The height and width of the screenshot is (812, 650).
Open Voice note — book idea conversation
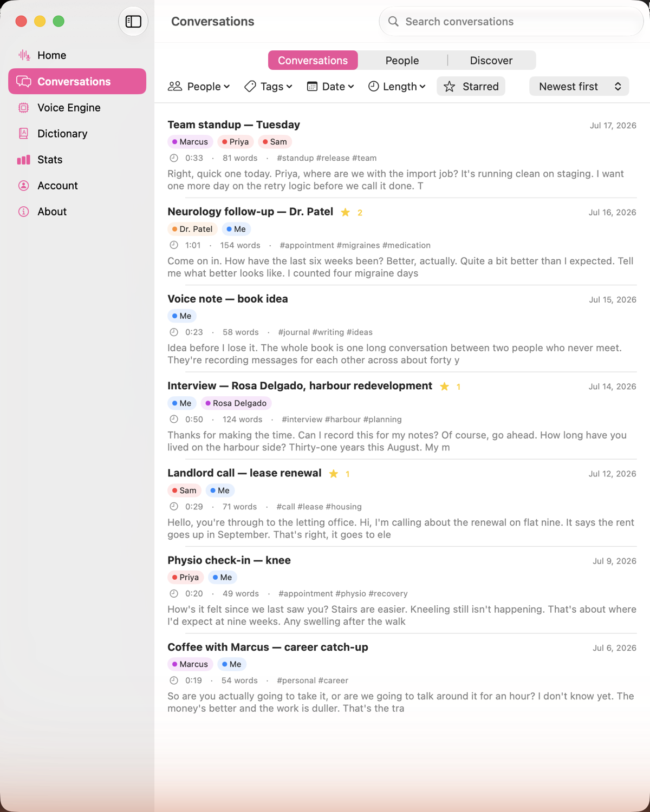[x=402, y=329]
